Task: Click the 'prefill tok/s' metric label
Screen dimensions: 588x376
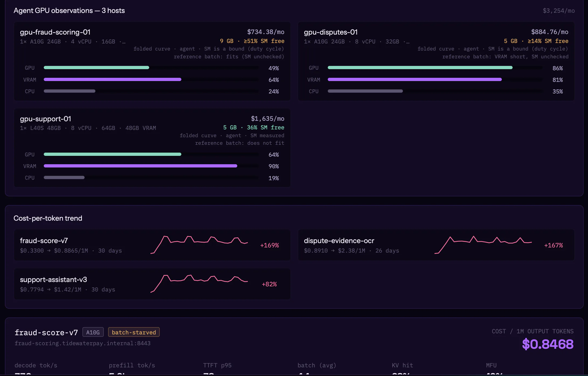Action: [132, 365]
